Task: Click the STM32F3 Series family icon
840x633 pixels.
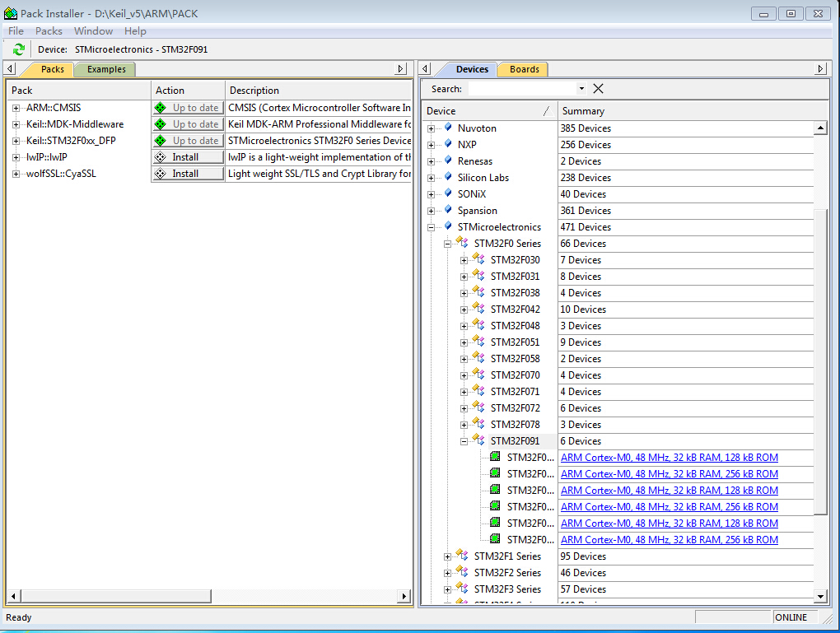Action: pyautogui.click(x=462, y=588)
